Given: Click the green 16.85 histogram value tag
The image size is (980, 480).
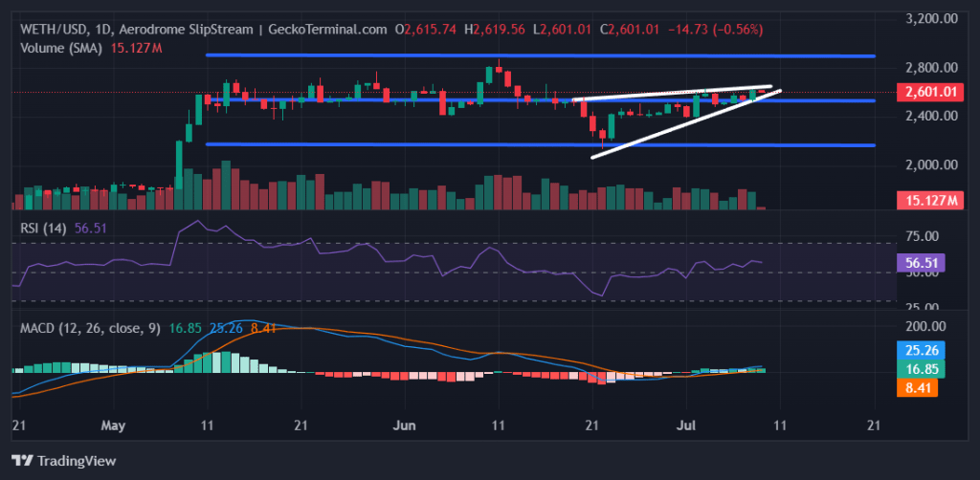Looking at the screenshot, I should 925,369.
